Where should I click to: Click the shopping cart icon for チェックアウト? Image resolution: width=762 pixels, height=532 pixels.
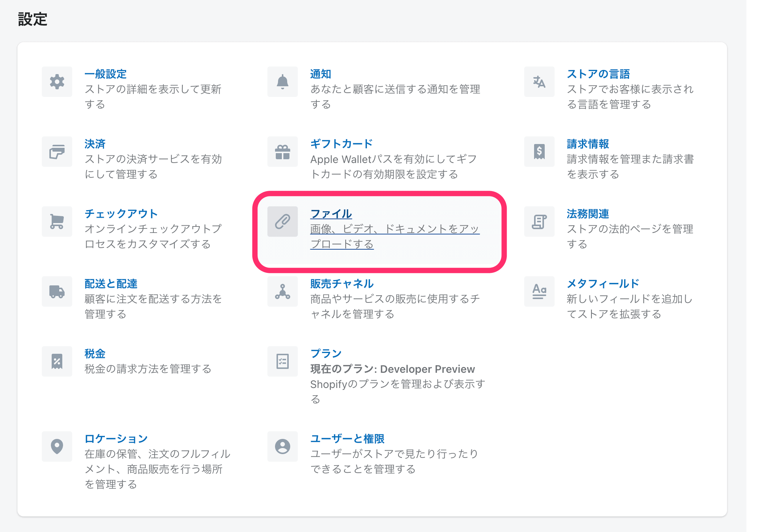point(57,222)
